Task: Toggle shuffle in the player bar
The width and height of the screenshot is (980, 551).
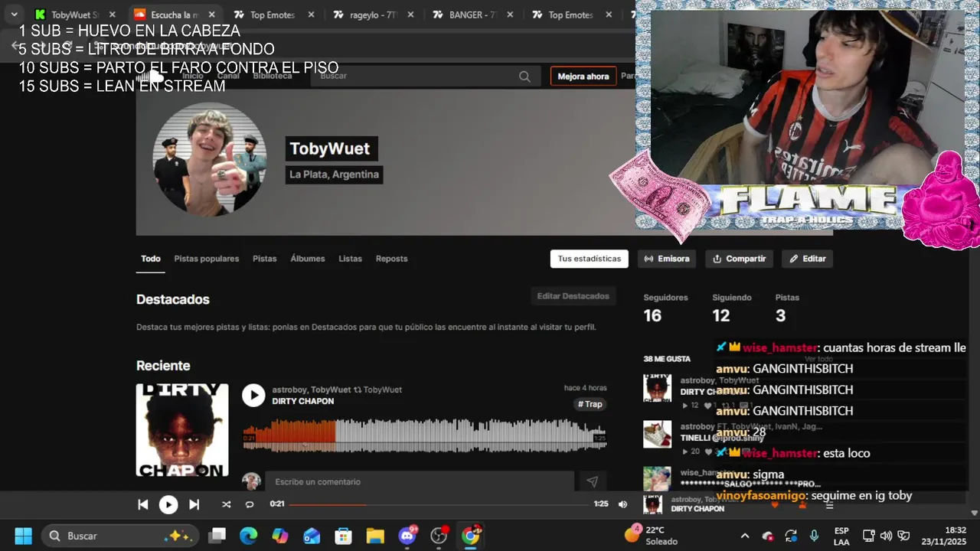Action: (226, 504)
